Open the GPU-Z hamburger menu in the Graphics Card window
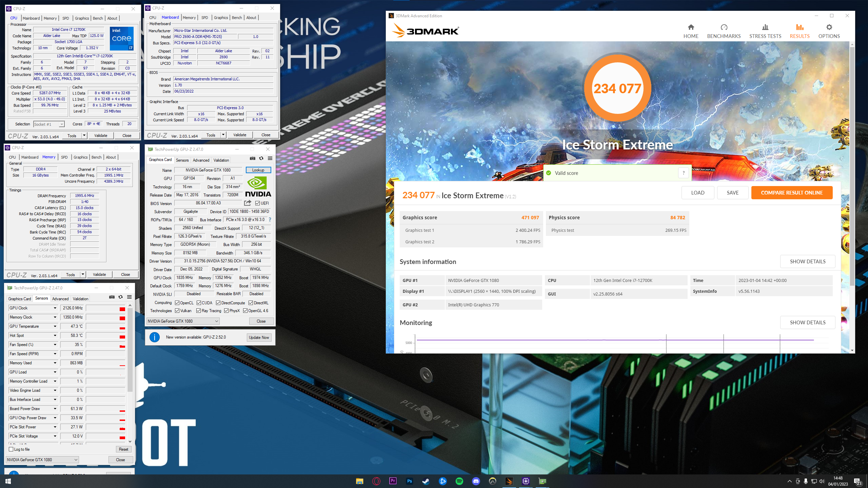 click(270, 158)
